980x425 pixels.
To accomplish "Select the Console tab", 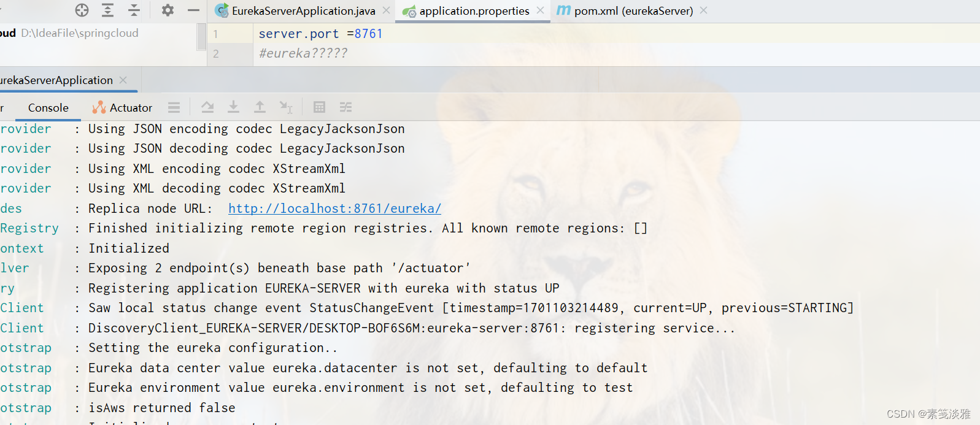I will [x=47, y=107].
